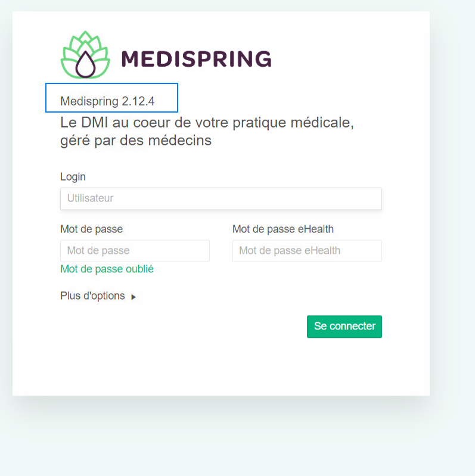Screen dimensions: 475x476
Task: Open the "Mot de passe oublié" link
Action: pos(107,269)
